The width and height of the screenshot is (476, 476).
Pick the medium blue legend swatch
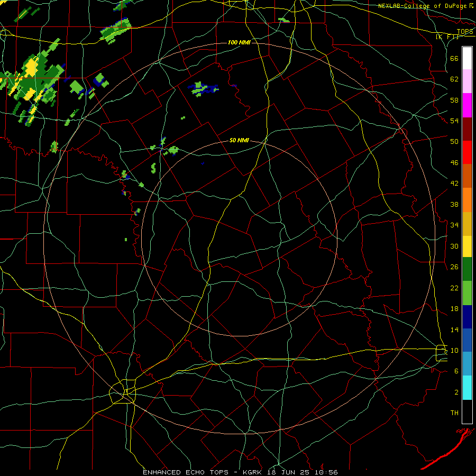tap(467, 340)
